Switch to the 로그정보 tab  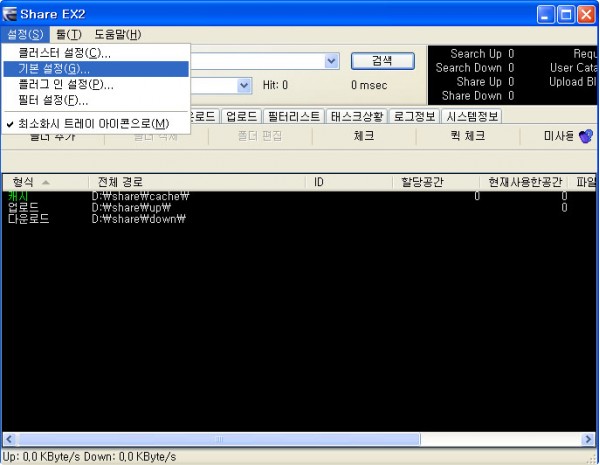[x=414, y=116]
